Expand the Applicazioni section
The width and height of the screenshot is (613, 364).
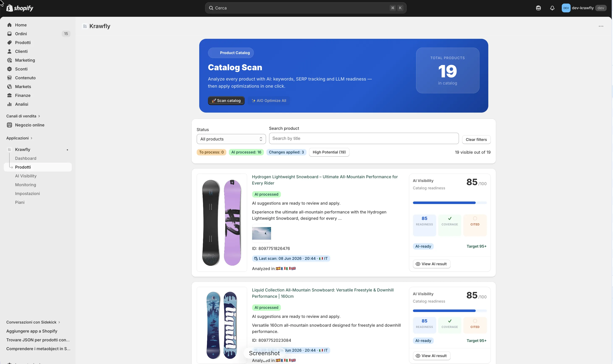coord(19,138)
